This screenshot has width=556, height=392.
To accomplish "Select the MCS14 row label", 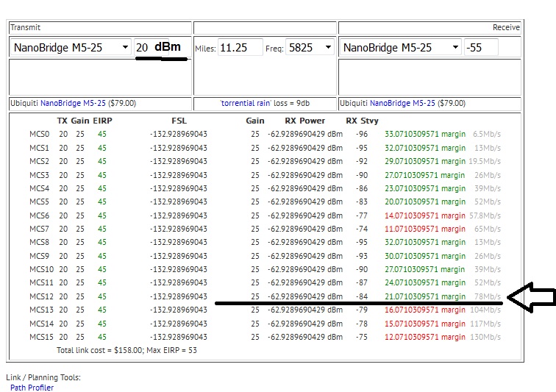I will pos(41,324).
